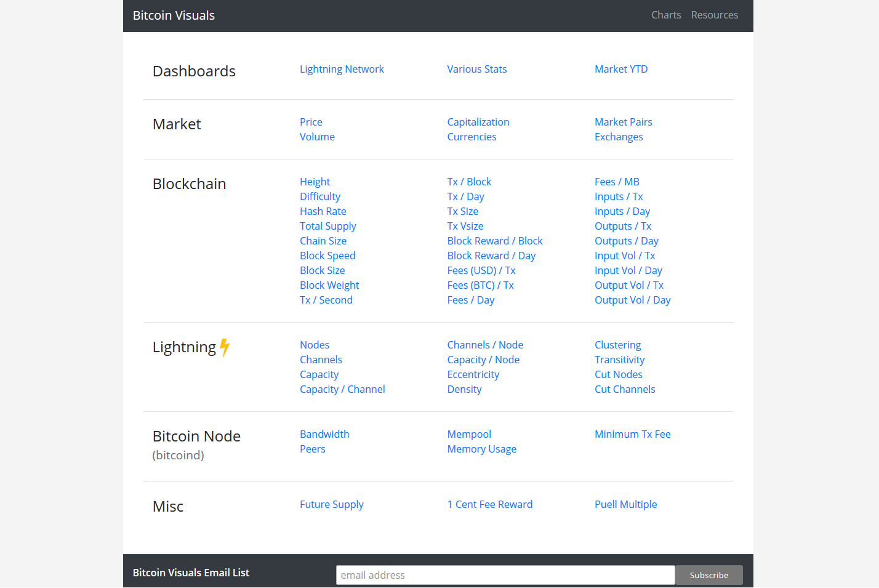
Task: View the Input Vol / Tx chart
Action: (x=625, y=256)
